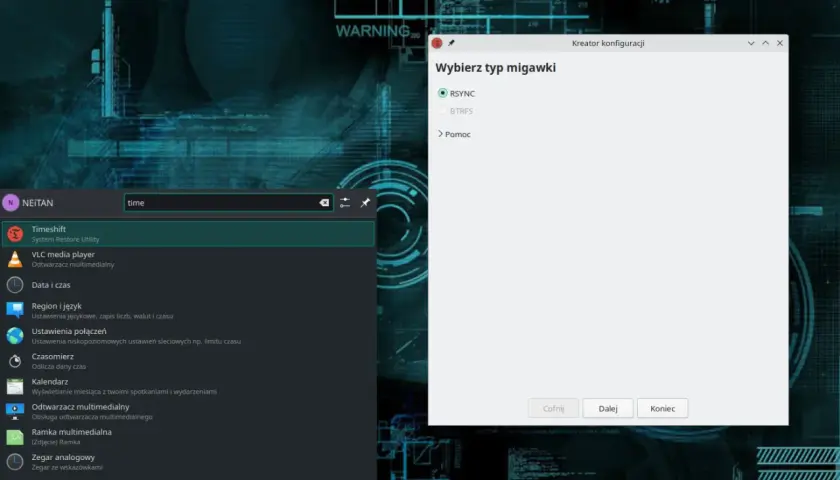The image size is (840, 480).
Task: Close the Kreator konfiguracji window
Action: click(780, 43)
